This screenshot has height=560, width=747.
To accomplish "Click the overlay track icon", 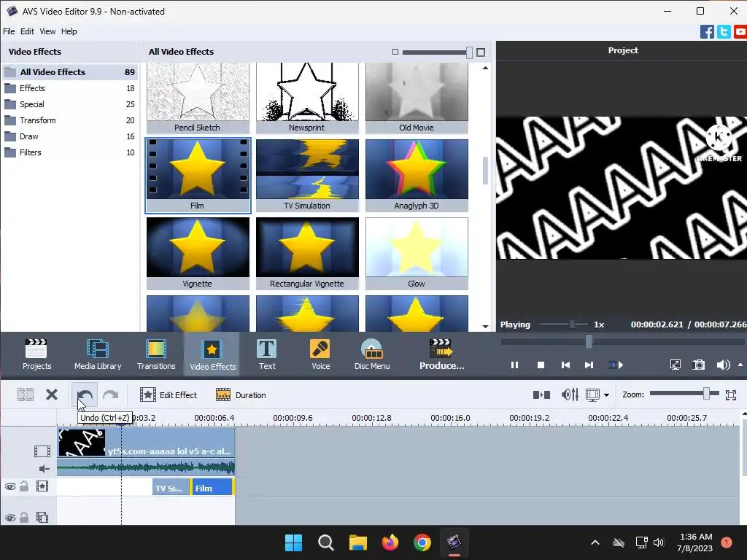I will [x=42, y=517].
